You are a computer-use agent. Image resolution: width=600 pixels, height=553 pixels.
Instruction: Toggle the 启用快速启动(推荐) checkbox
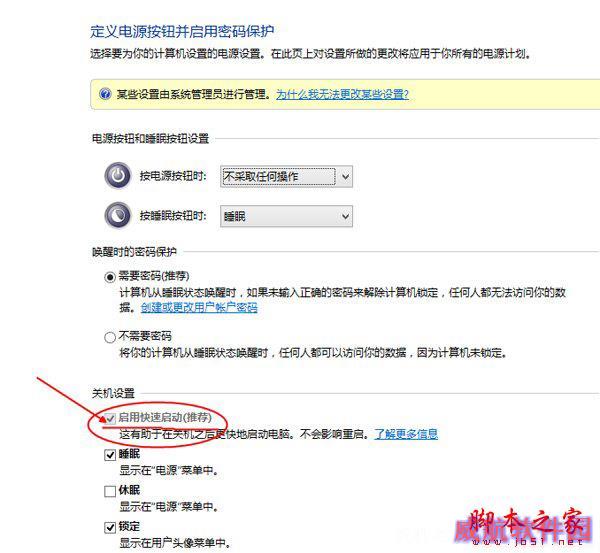[110, 418]
